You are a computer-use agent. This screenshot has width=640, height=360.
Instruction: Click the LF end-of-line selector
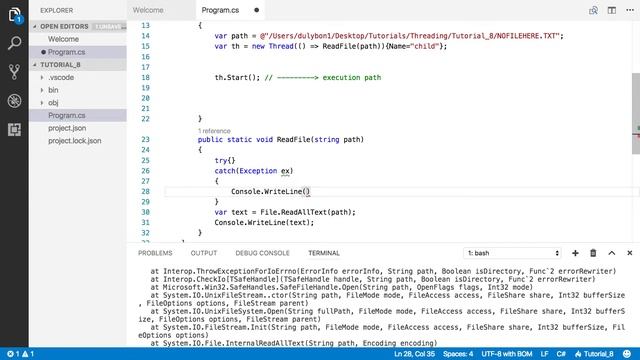[544, 354]
